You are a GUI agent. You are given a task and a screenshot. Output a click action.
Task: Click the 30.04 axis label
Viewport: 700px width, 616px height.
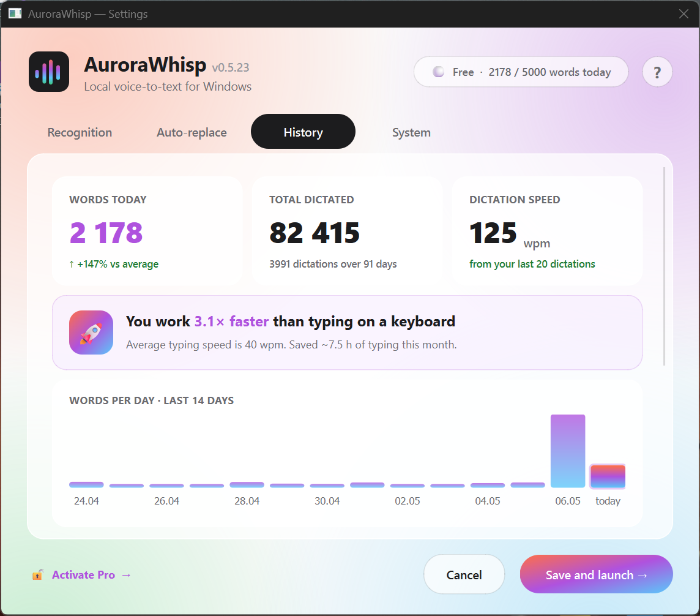pos(327,501)
